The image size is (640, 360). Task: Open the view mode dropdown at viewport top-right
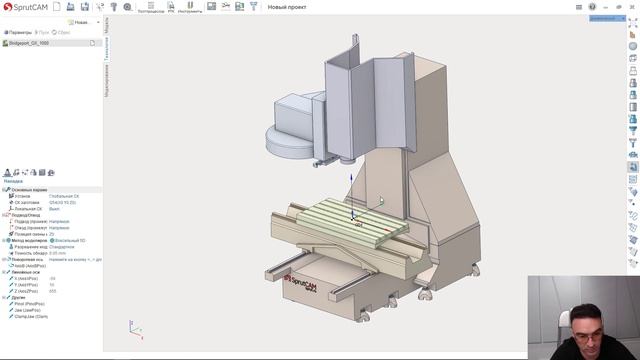tap(607, 18)
